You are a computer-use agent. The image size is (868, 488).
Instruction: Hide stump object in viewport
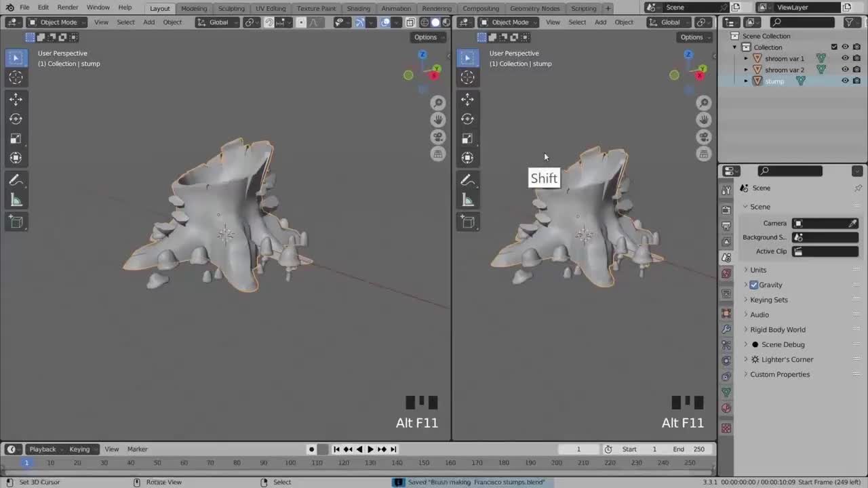coord(845,81)
